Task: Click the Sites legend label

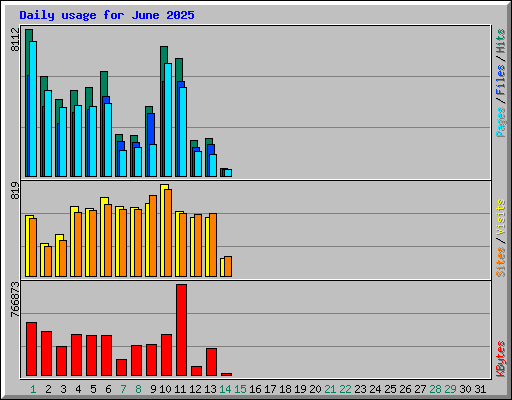Action: (501, 262)
